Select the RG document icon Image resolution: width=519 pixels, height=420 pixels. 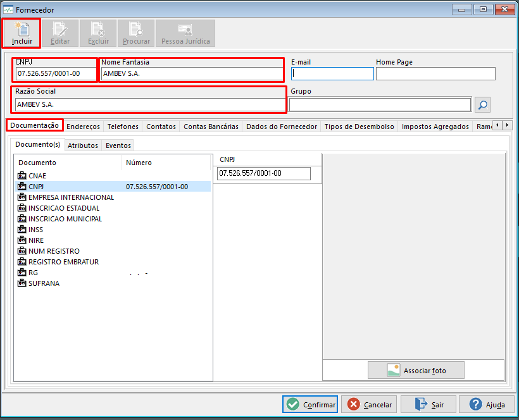(22, 273)
